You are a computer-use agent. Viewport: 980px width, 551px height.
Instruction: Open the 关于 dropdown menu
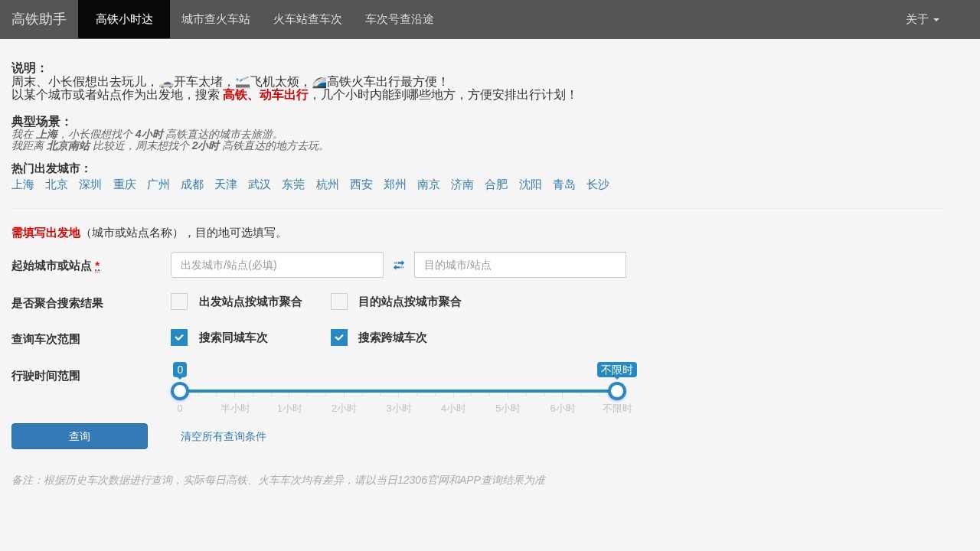pyautogui.click(x=922, y=19)
